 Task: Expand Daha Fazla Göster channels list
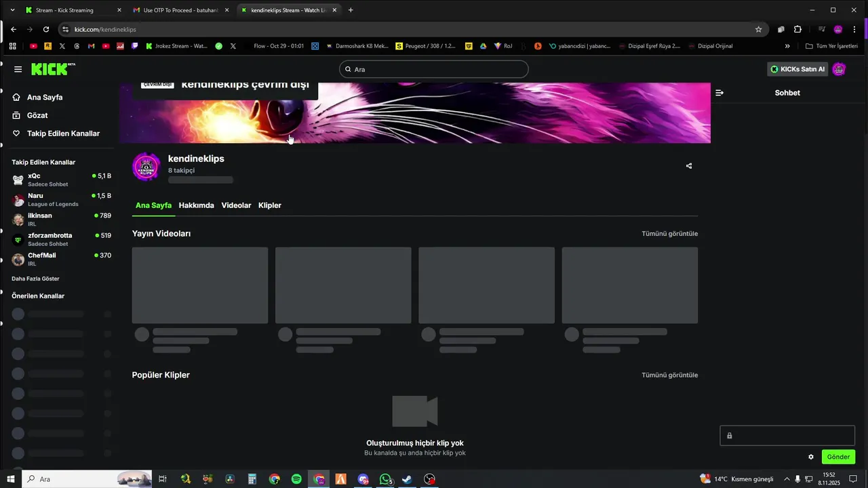pos(35,279)
